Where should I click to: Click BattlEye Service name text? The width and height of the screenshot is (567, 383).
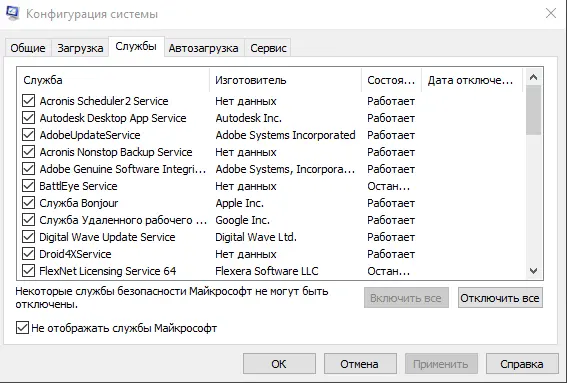click(x=78, y=186)
